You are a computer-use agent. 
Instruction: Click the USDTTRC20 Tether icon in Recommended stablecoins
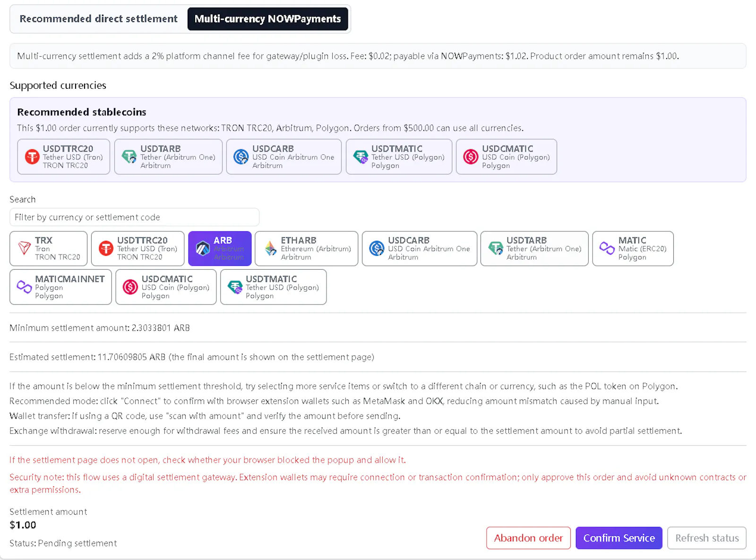pyautogui.click(x=32, y=156)
